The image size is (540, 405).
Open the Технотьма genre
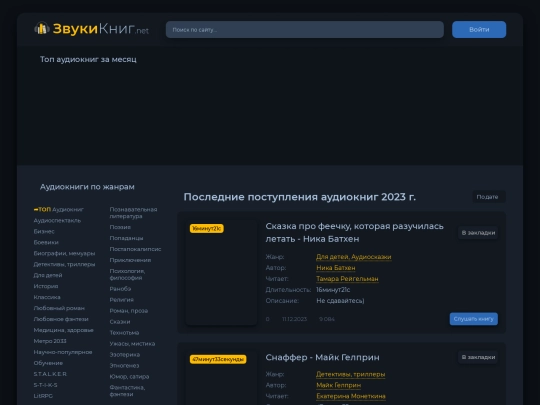124,333
